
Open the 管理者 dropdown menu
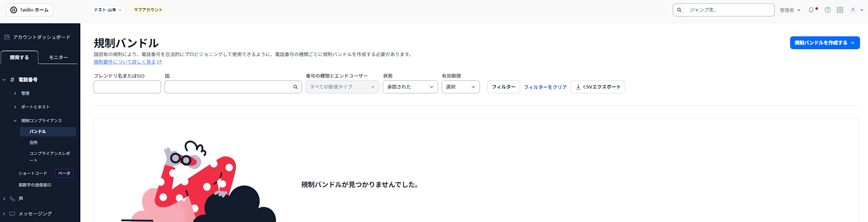[790, 10]
